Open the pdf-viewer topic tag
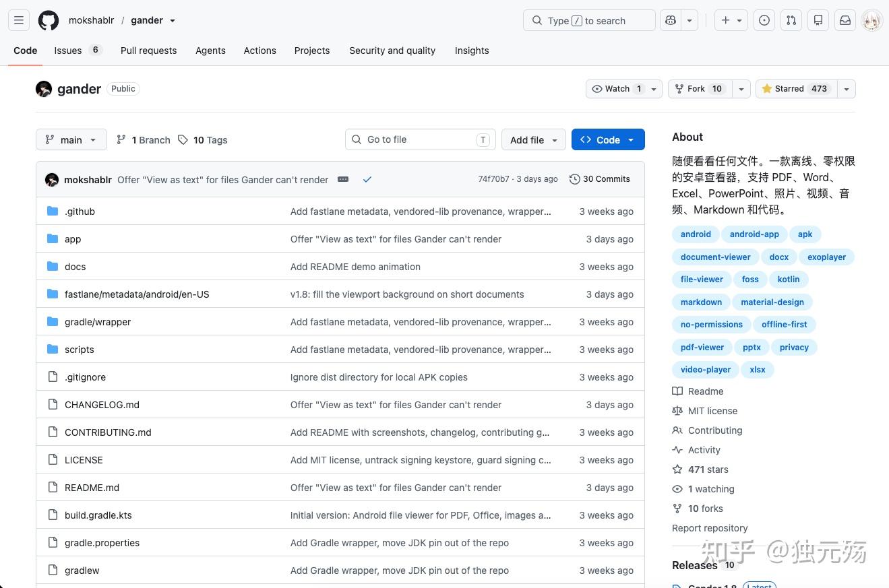 tap(702, 347)
